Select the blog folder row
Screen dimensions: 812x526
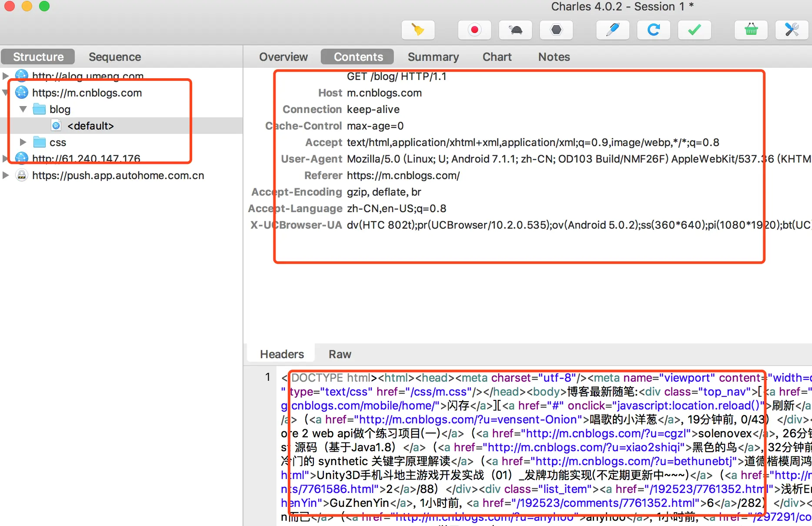point(121,109)
